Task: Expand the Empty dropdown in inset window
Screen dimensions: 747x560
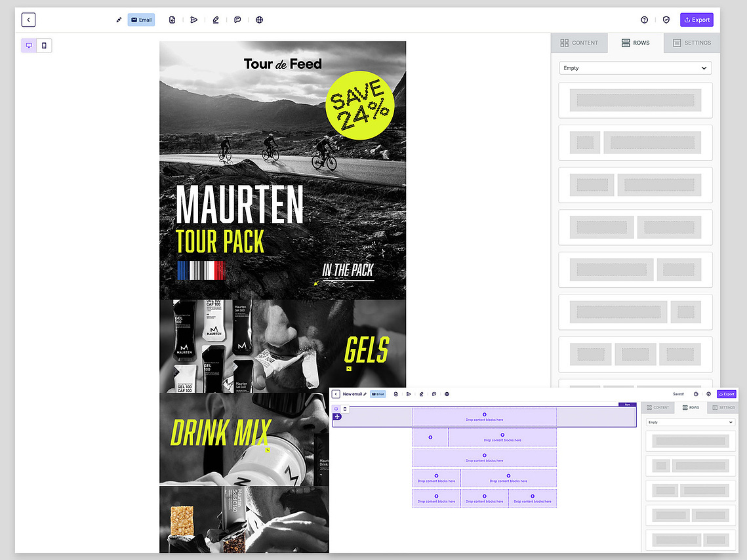Action: (x=691, y=422)
